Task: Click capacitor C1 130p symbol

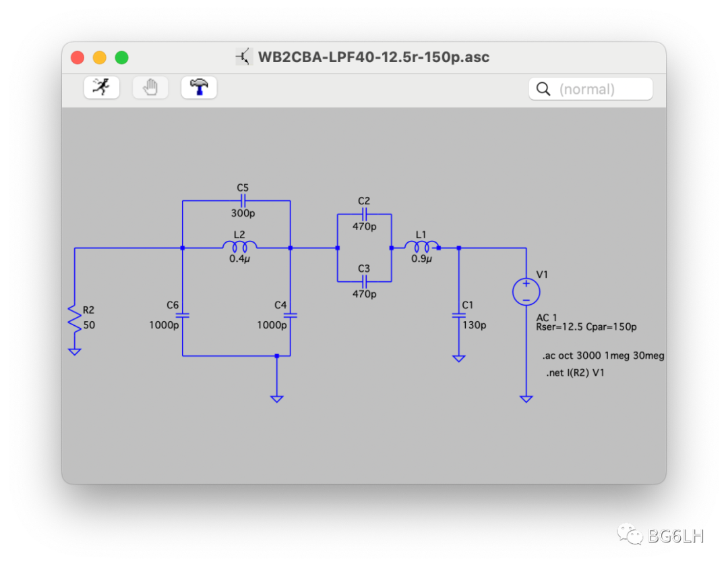Action: [459, 316]
